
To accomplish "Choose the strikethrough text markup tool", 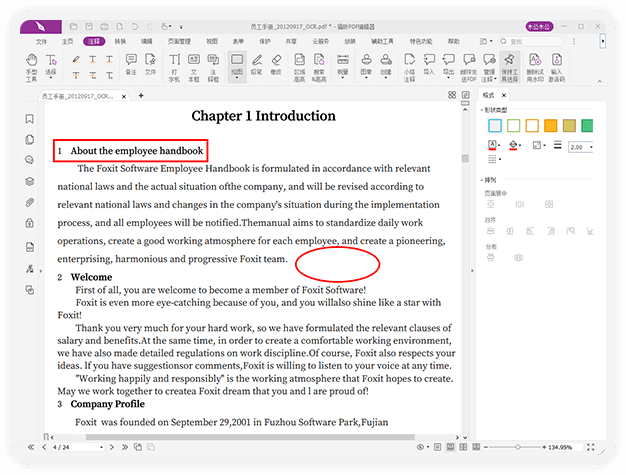I will click(x=75, y=75).
